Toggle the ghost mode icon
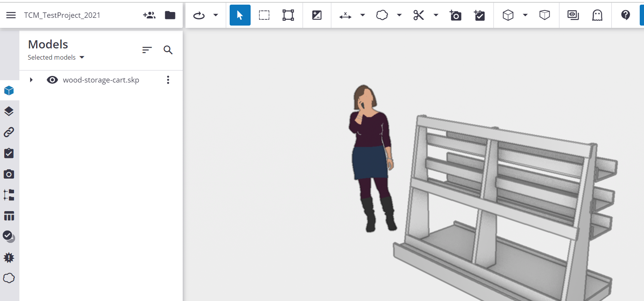 tap(597, 15)
